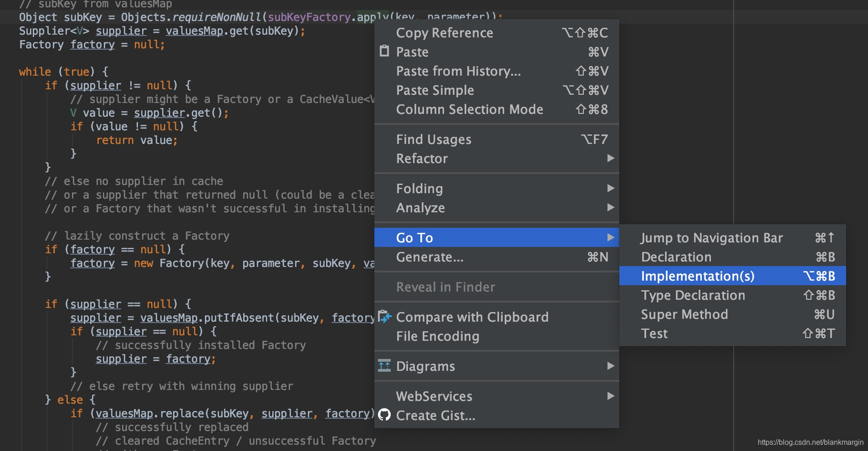Enable Column Selection Mode
Screen dimensions: 868x451
[496, 109]
